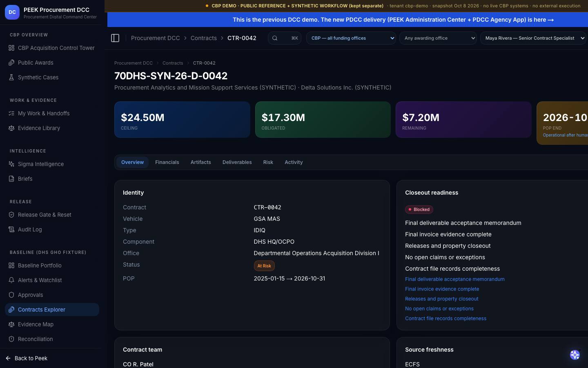588x368 pixels.
Task: Click Procurement DCC in page breadcrumb
Action: (134, 63)
